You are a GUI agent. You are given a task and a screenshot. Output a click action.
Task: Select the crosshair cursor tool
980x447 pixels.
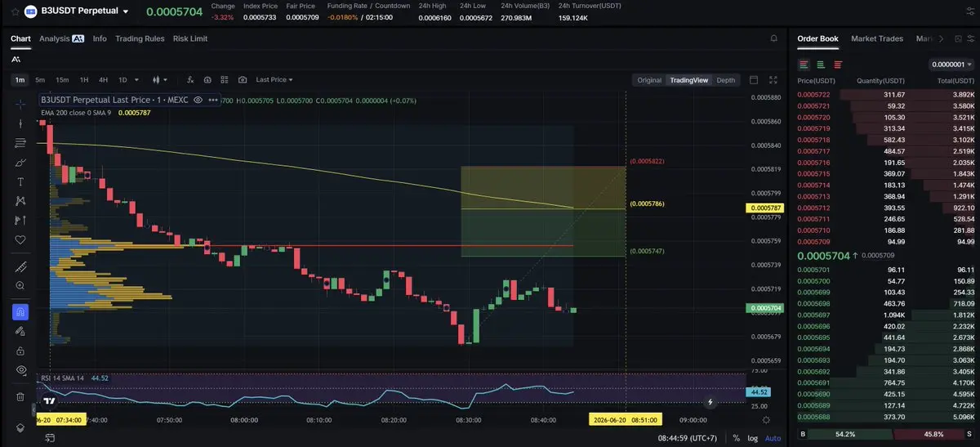20,104
